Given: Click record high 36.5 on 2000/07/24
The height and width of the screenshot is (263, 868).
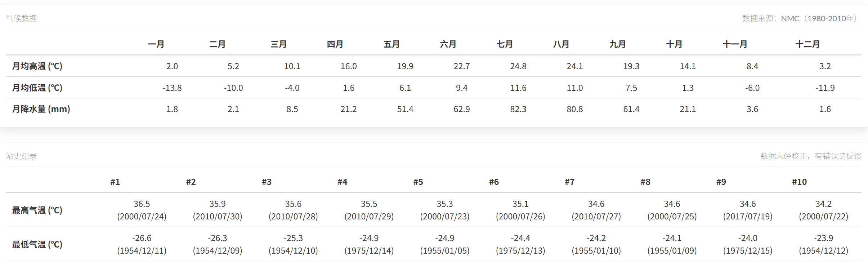Looking at the screenshot, I should [142, 210].
